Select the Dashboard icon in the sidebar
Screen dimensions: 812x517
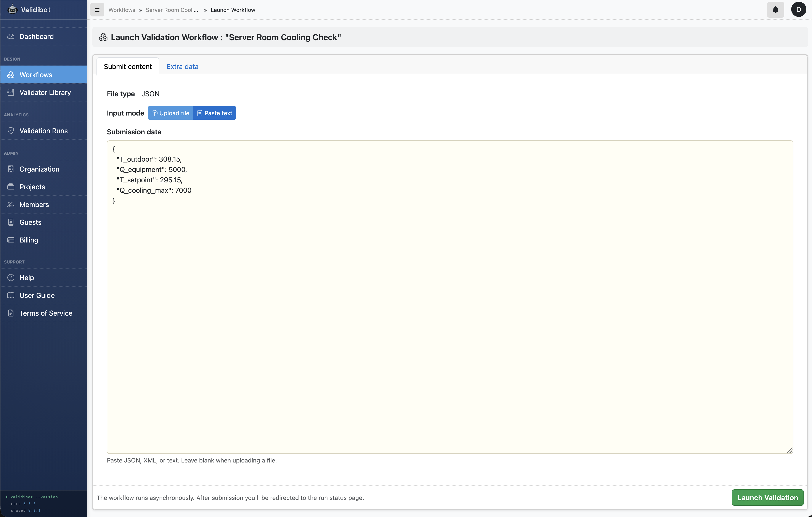click(10, 36)
